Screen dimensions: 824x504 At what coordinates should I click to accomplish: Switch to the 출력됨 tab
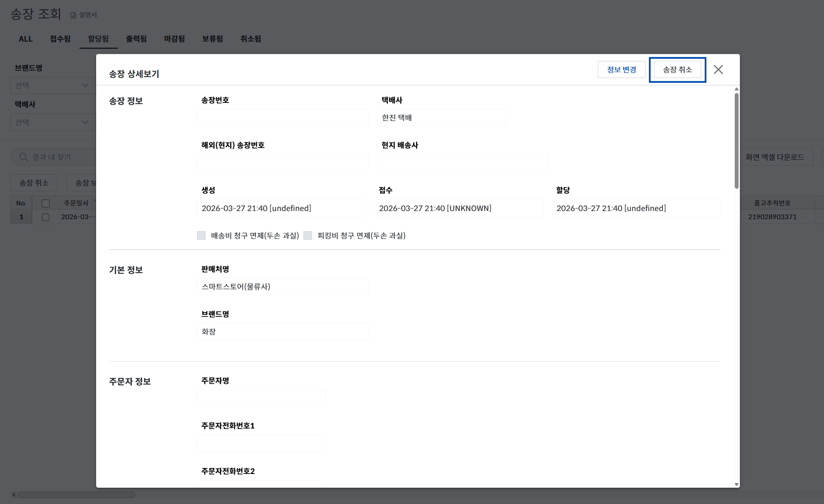[x=136, y=39]
